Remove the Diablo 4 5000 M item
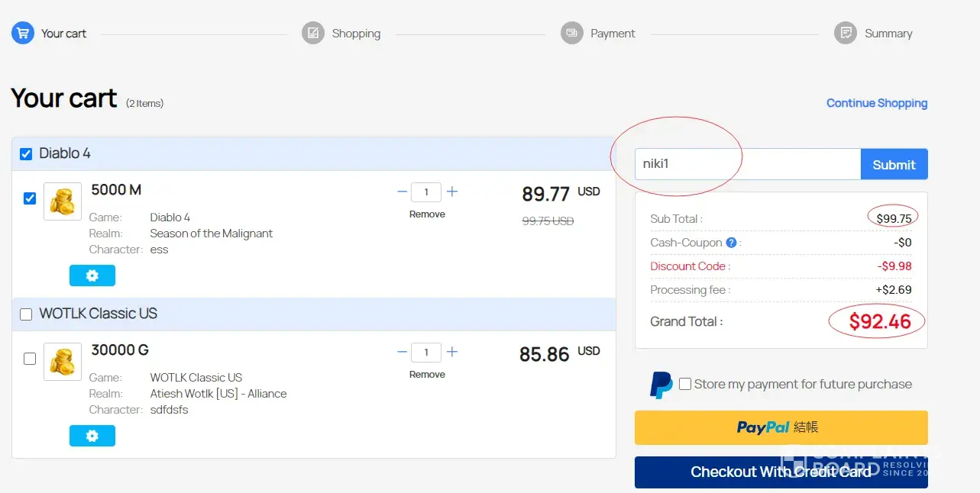 [x=427, y=214]
